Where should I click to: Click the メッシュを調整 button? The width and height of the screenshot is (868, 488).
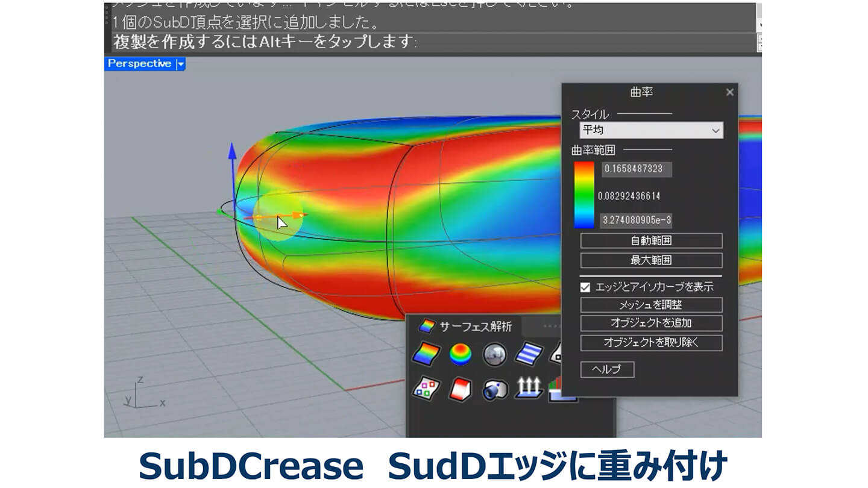tap(651, 305)
